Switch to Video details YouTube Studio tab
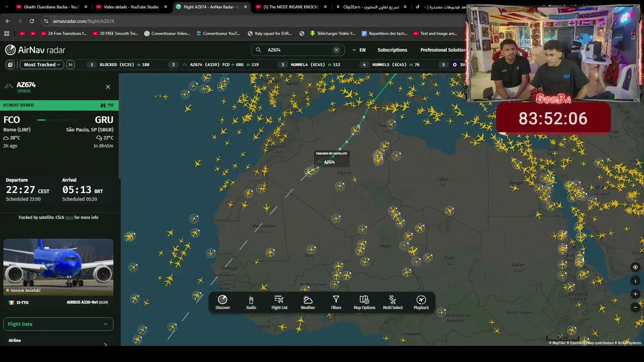This screenshot has width=644, height=362. pyautogui.click(x=131, y=7)
